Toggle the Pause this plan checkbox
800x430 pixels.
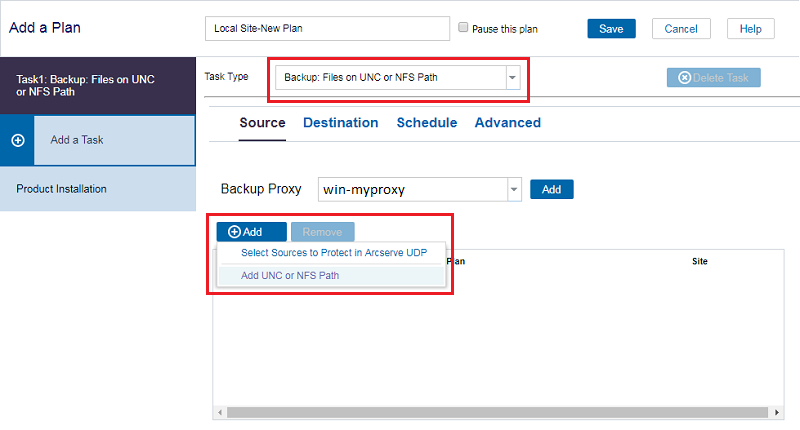point(463,28)
